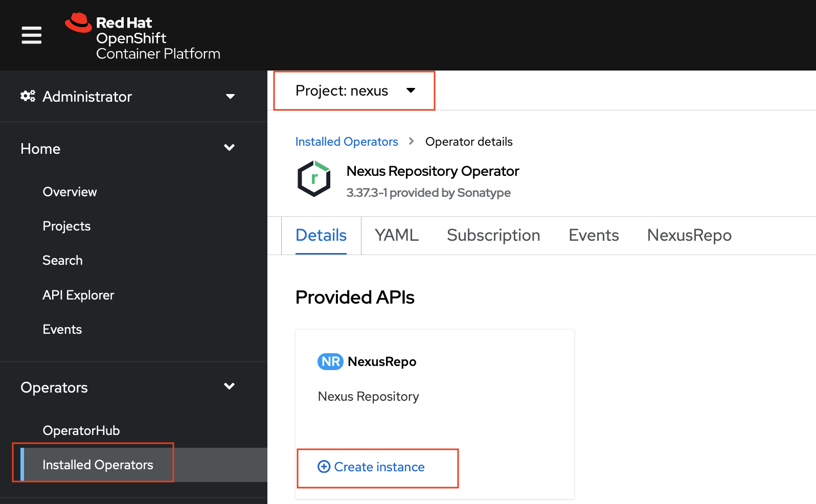Open the hamburger navigation menu
Screen dimensions: 816x504
coord(31,35)
